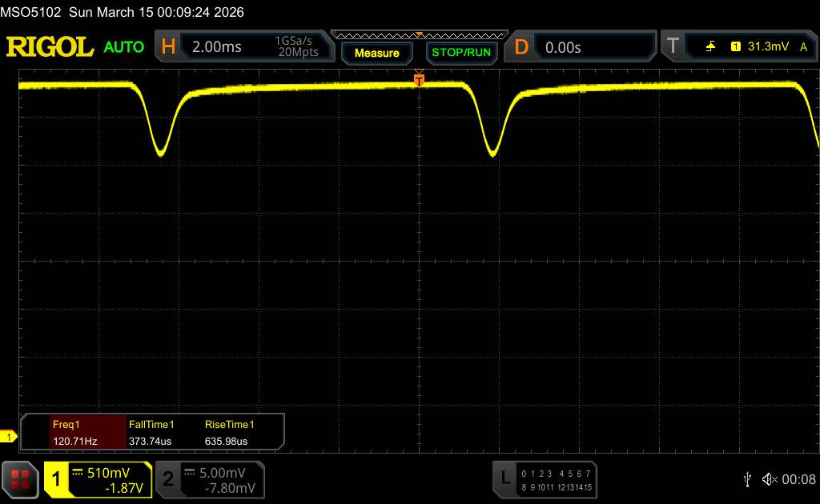Click the USB connection status icon
Screen dimensions: 820x504
click(x=747, y=479)
